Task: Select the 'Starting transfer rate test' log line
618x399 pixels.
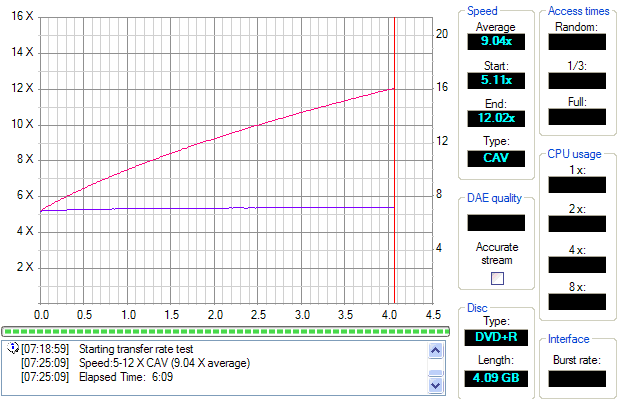Action: click(x=136, y=349)
